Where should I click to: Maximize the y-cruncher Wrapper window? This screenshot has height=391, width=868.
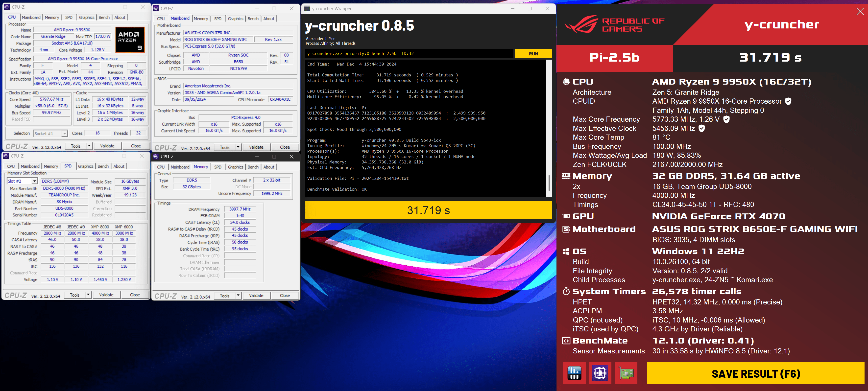[x=529, y=9]
